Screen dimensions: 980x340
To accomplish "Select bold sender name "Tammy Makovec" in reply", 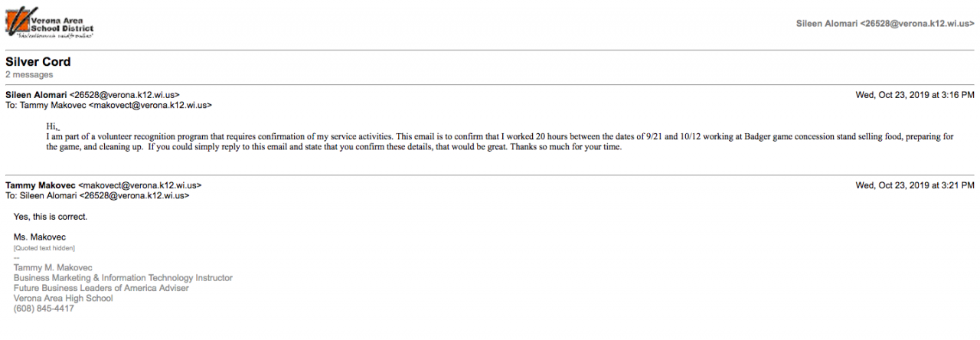I will [40, 185].
